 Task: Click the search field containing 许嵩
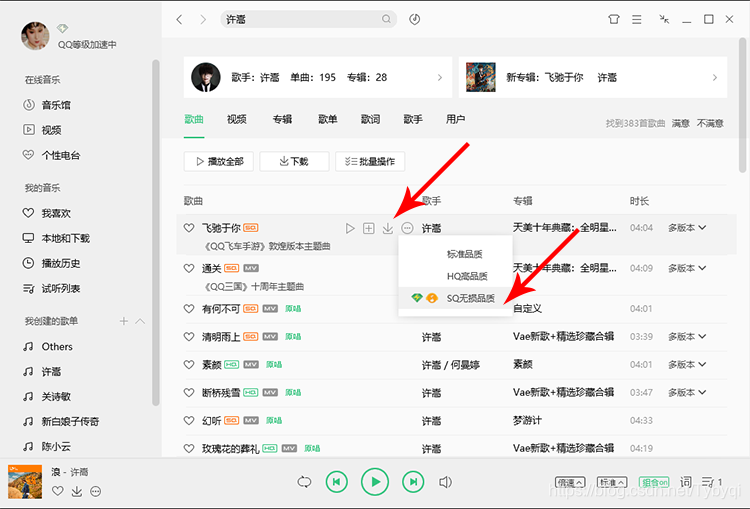309,19
